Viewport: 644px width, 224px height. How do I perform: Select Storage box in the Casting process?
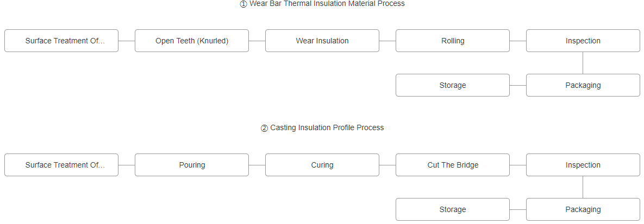pos(453,209)
